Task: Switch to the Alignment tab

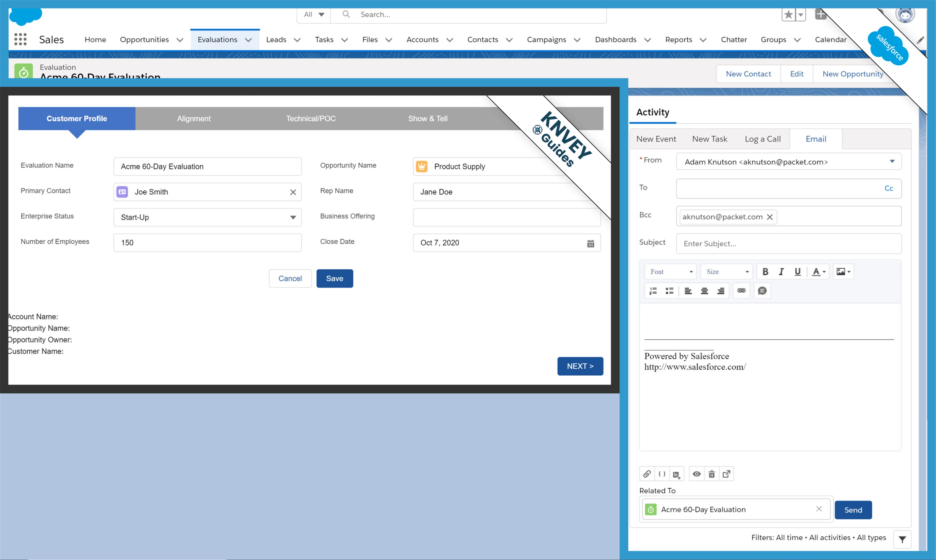Action: 194,118
